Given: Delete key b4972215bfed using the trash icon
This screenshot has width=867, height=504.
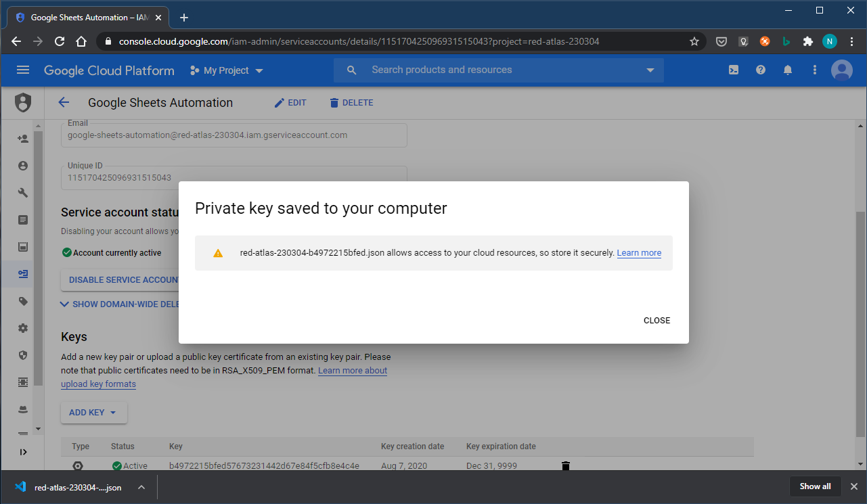Looking at the screenshot, I should pos(566,465).
